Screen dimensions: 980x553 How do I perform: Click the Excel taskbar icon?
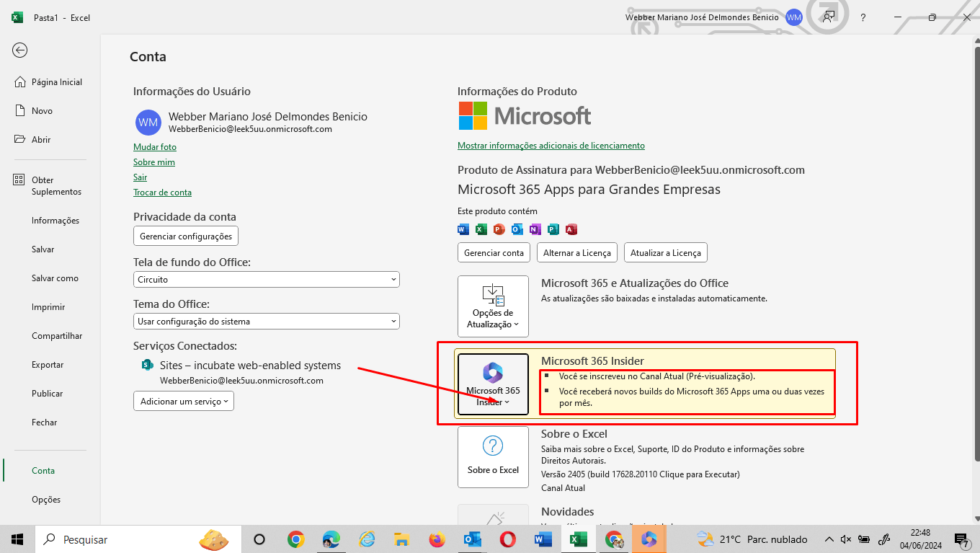pyautogui.click(x=578, y=539)
